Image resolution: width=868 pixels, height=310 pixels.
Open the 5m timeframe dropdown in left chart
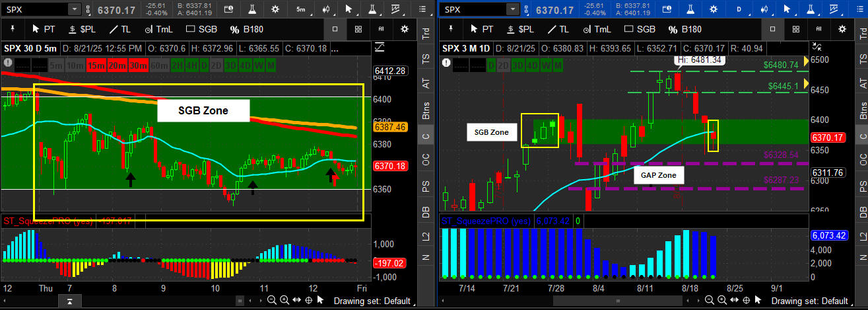coord(301,9)
